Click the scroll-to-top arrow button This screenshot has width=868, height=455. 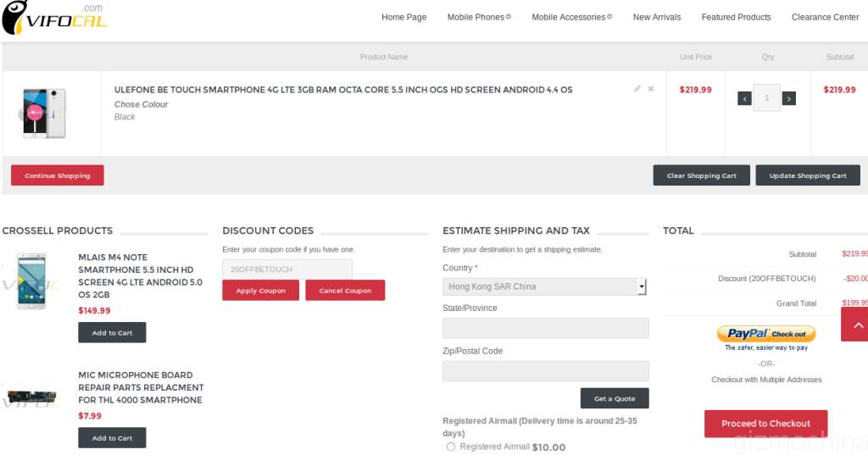point(856,325)
